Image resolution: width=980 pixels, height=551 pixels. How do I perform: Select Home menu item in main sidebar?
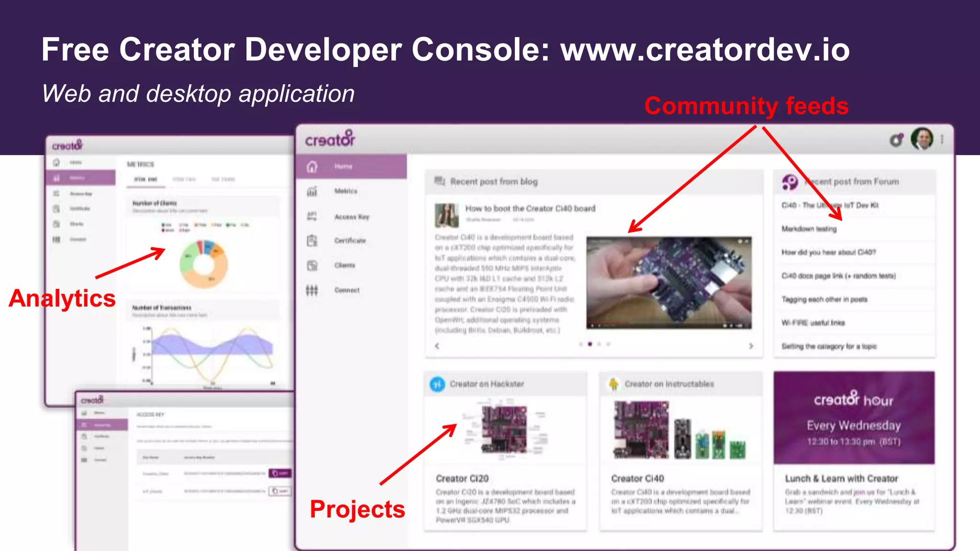[351, 166]
